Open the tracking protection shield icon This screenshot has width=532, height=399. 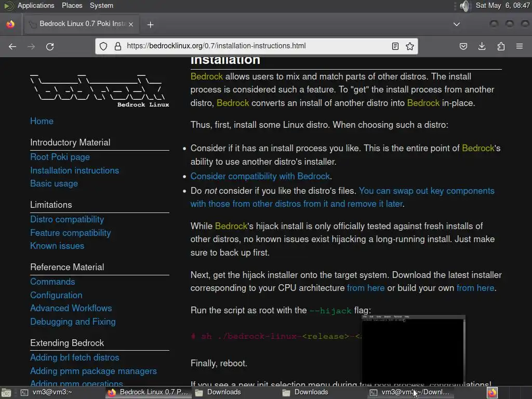click(x=103, y=46)
